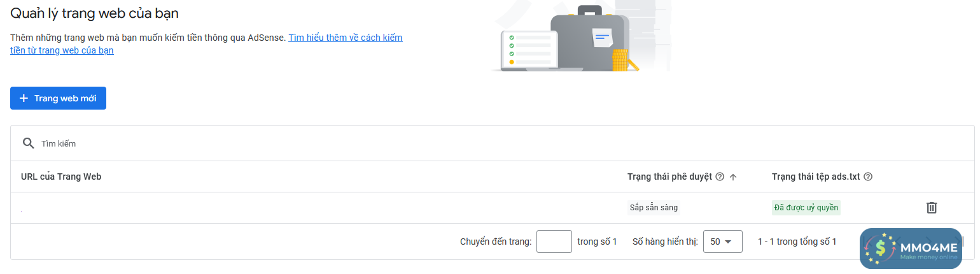Open help icon beside Trạng thái tệp ads.txt

pos(867,177)
